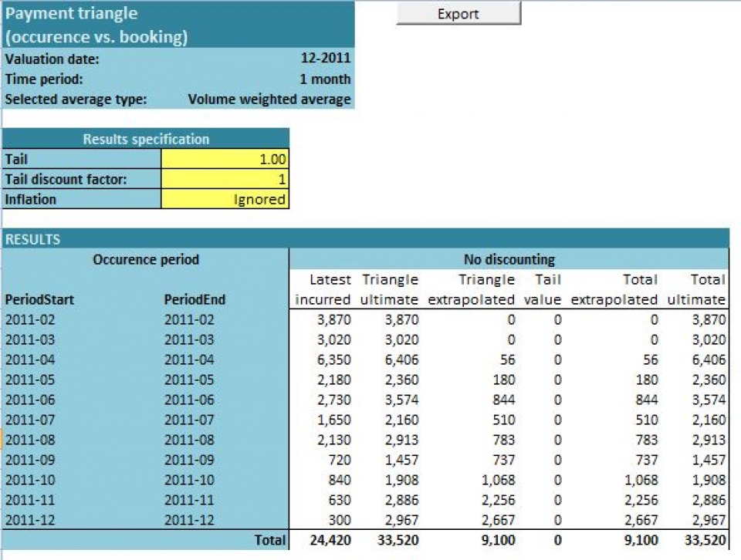Click the Export button
The width and height of the screenshot is (741, 560).
pos(458,14)
